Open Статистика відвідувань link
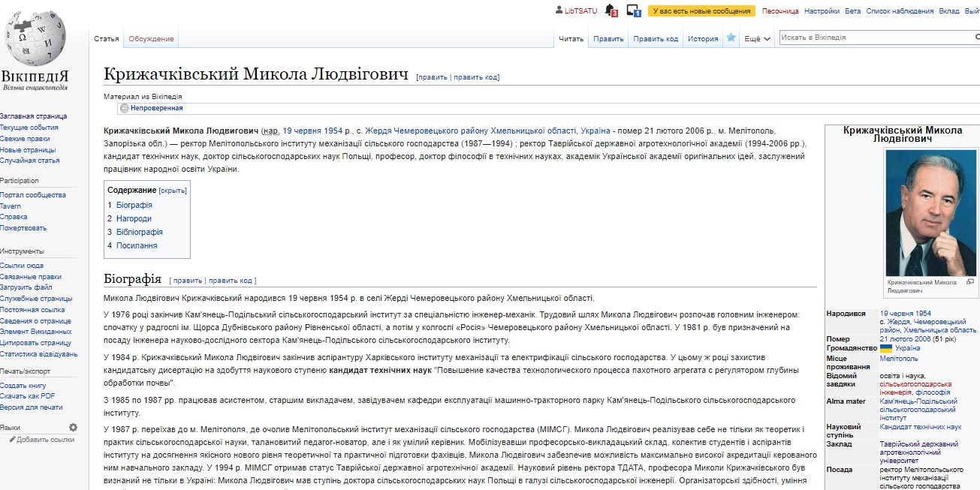The image size is (980, 490). (38, 354)
